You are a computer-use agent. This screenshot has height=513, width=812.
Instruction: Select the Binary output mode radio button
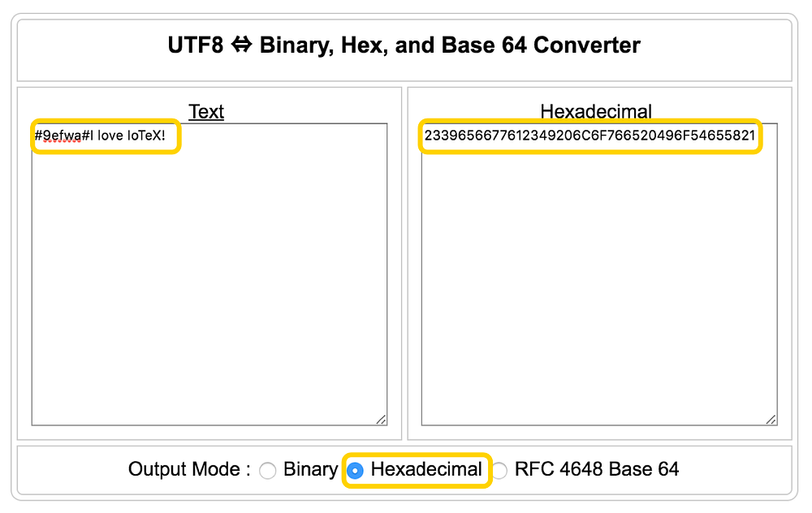[268, 470]
